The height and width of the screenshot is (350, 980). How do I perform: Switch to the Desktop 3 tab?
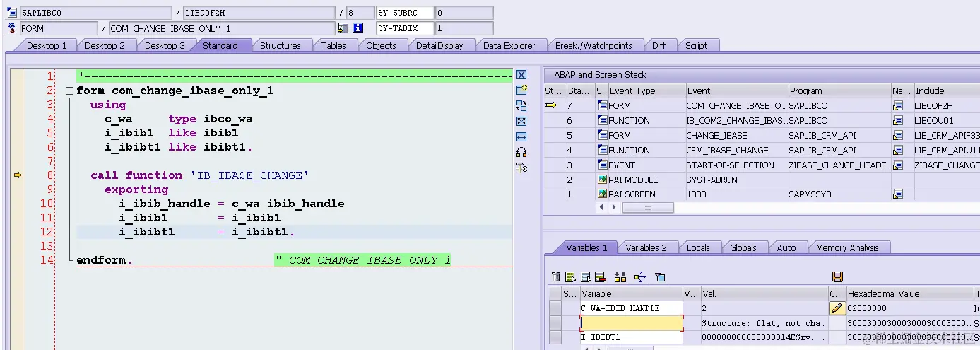coord(165,45)
